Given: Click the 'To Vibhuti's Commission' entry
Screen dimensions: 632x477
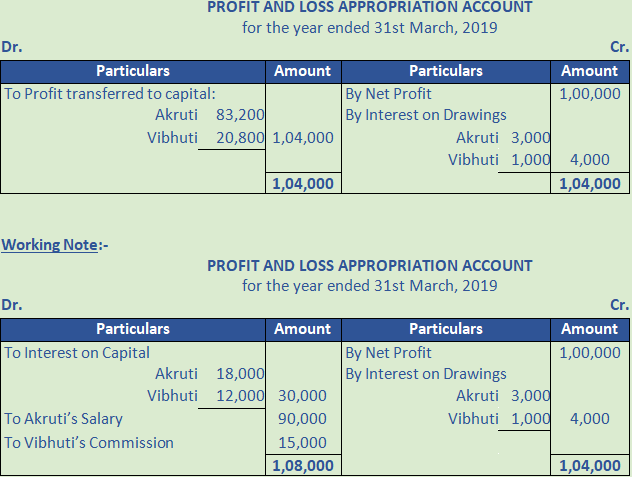Looking at the screenshot, I should [x=88, y=442].
